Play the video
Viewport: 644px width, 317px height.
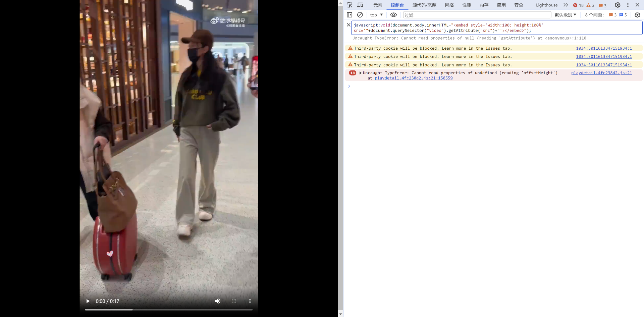click(88, 301)
